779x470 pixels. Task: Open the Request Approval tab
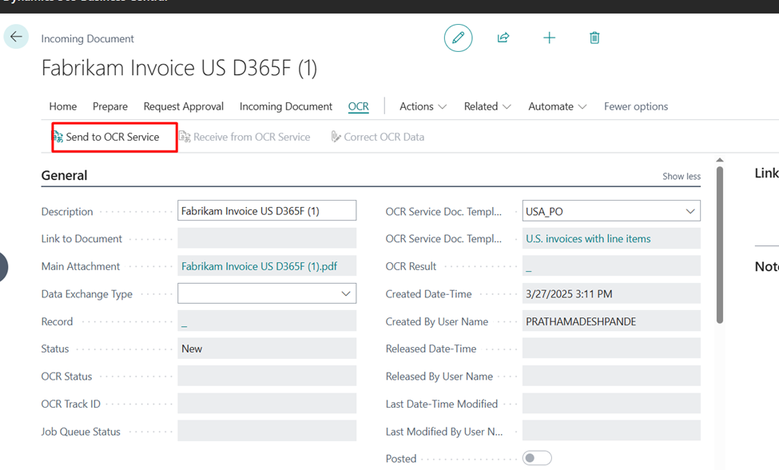pos(183,106)
